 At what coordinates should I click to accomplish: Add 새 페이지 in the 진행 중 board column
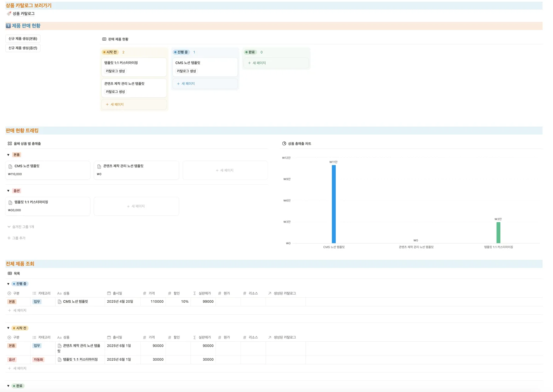(205, 84)
